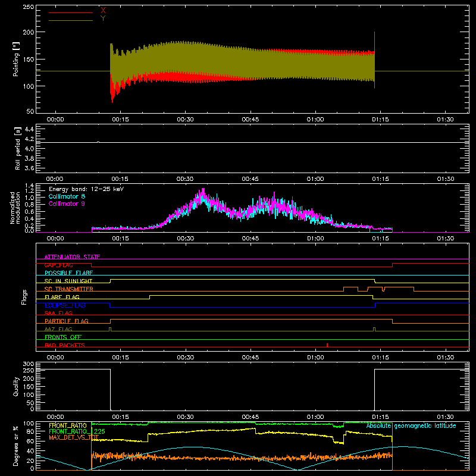The height and width of the screenshot is (476, 476).
Task: Click the Roll period axis title
Action: pos(17,148)
